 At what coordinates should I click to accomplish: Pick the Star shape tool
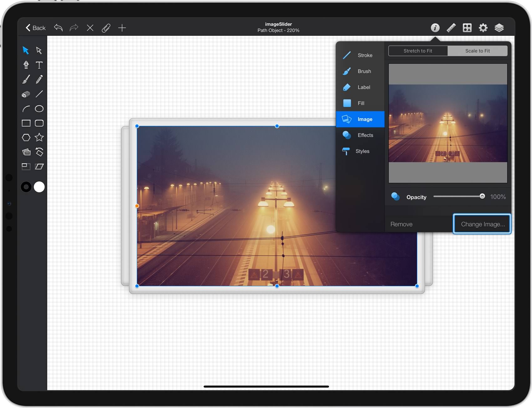point(39,137)
